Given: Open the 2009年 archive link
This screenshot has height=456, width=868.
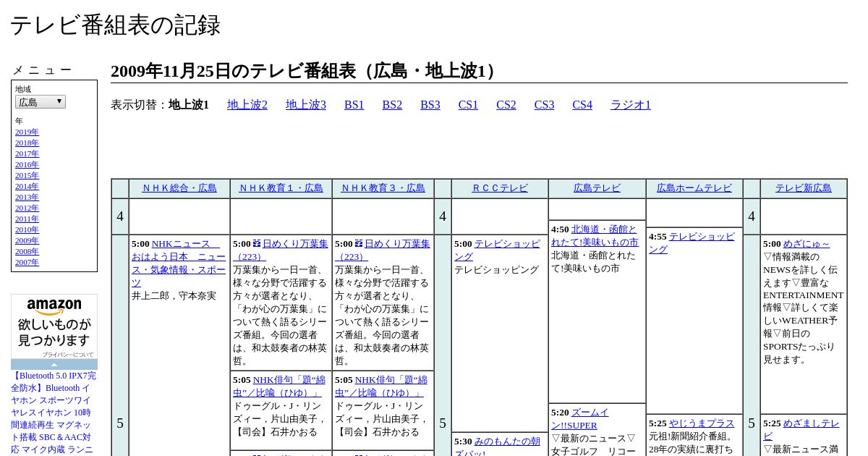Looking at the screenshot, I should 27,240.
